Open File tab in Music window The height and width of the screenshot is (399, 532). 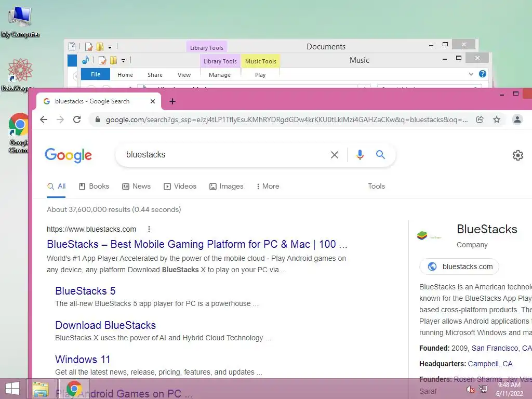click(x=96, y=74)
